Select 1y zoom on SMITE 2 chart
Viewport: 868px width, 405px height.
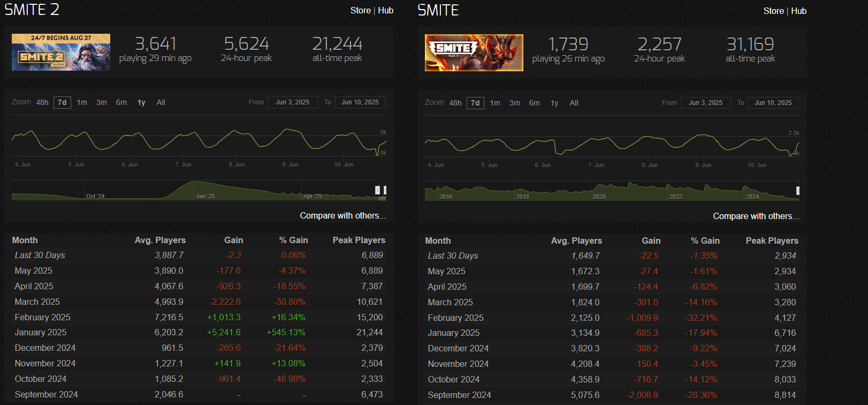[x=141, y=102]
